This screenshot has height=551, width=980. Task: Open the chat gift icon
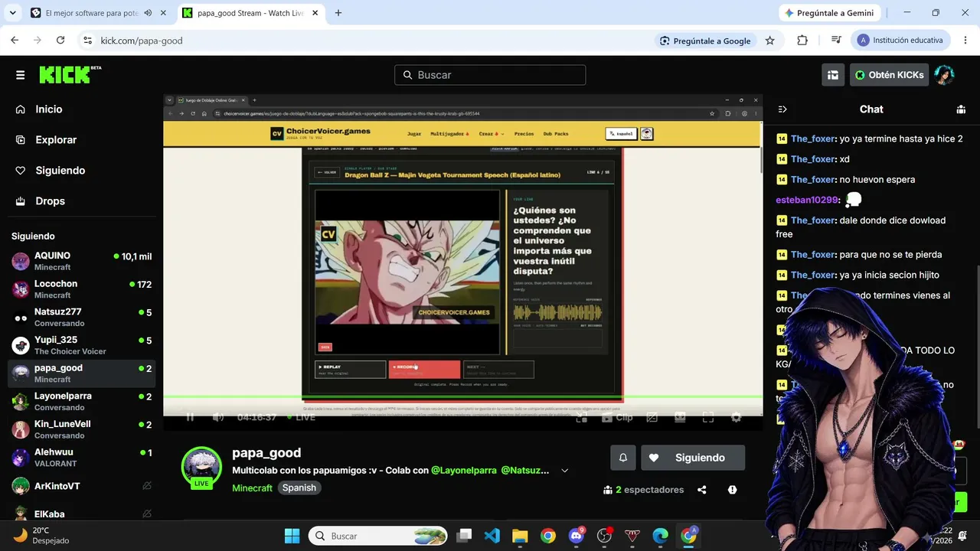pos(961,109)
